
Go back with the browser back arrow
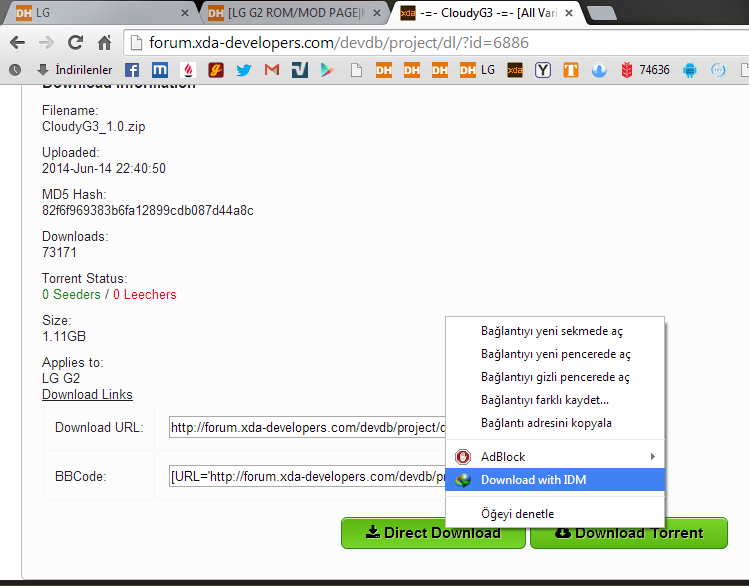18,43
